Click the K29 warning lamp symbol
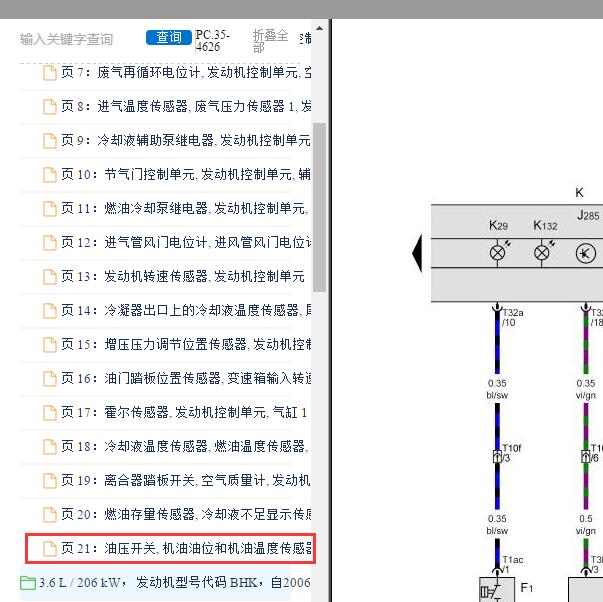The image size is (603, 602). [x=499, y=252]
